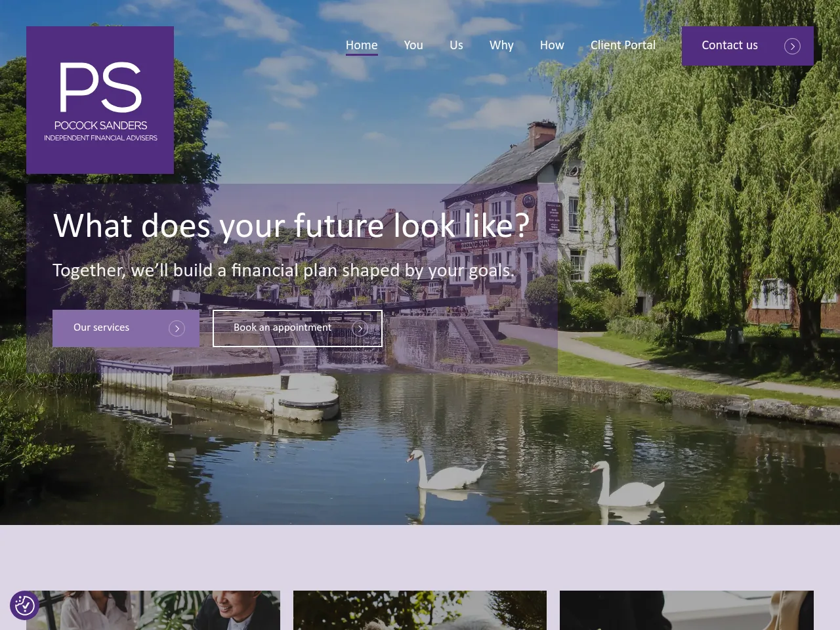Click the Contact us button

(747, 46)
